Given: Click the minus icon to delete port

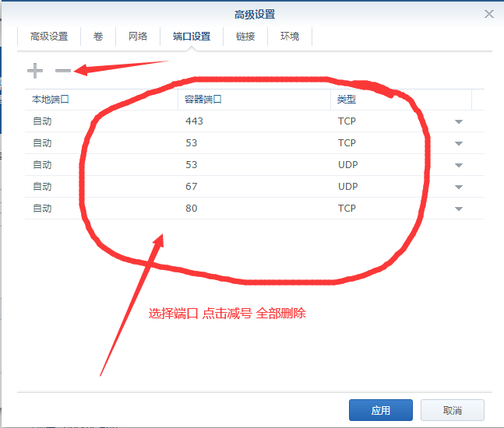Looking at the screenshot, I should tap(63, 71).
